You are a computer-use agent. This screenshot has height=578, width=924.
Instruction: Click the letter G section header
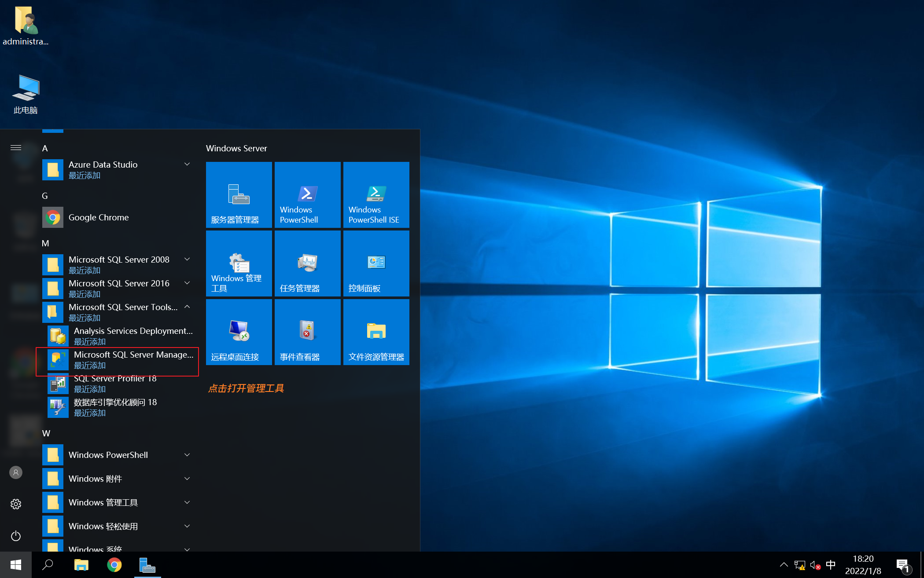tap(45, 196)
